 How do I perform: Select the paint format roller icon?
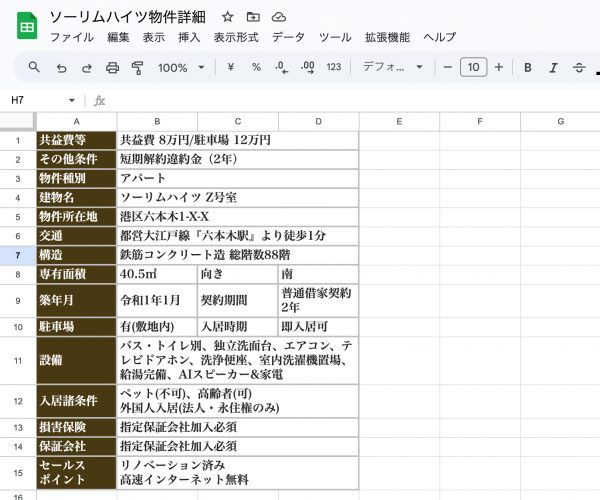pyautogui.click(x=137, y=67)
